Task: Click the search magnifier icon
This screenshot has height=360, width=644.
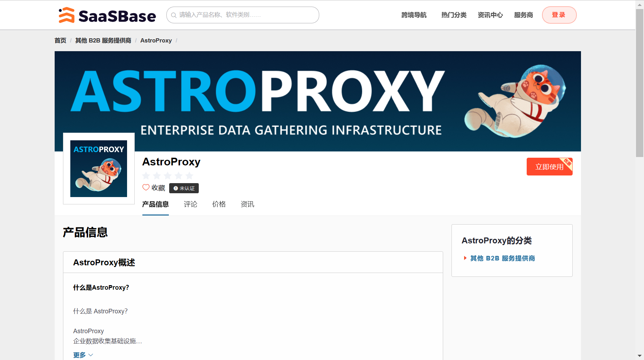Action: point(174,15)
